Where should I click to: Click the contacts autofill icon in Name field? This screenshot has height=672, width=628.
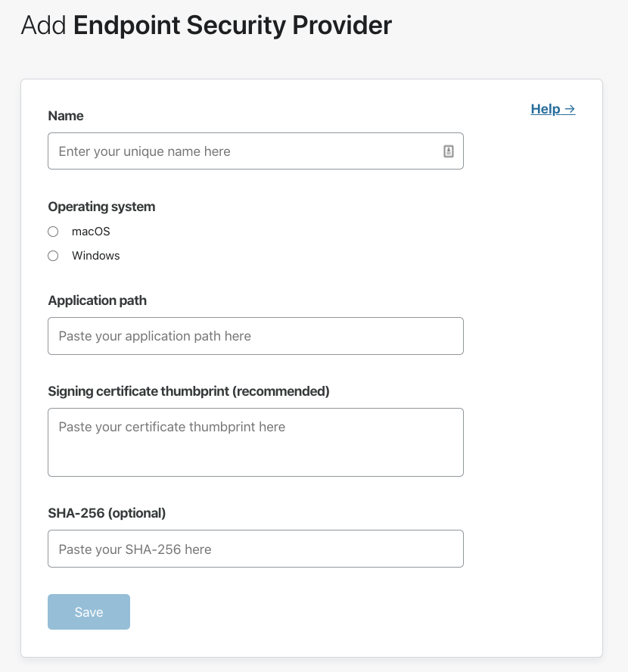click(449, 151)
